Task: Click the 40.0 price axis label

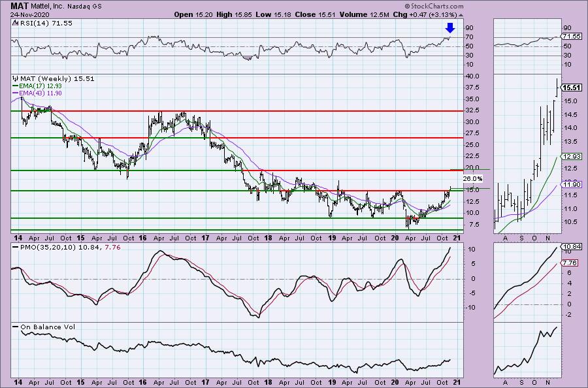Action: [472, 76]
